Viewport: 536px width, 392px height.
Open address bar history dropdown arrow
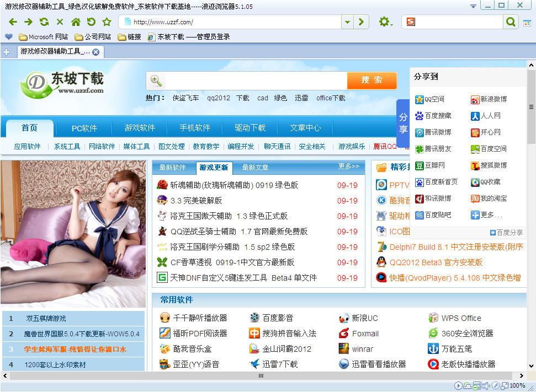(347, 22)
